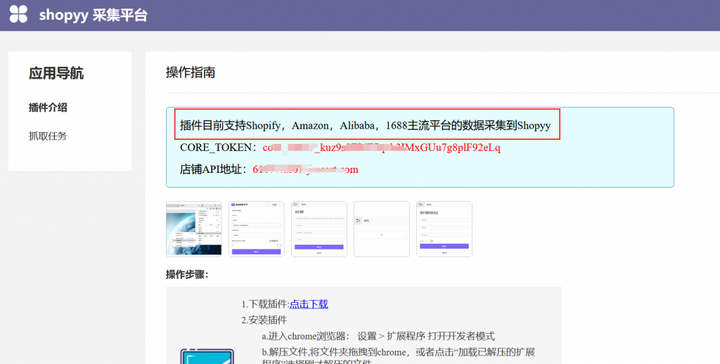The image size is (720, 364).
Task: Click the shopyy four-leaf logo icon
Action: 18,14
